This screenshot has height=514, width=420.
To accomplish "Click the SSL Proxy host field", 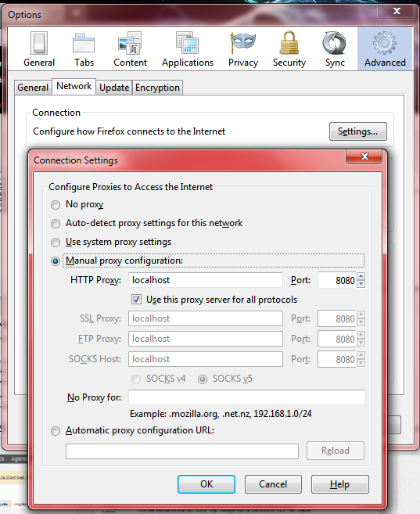I will [x=206, y=318].
